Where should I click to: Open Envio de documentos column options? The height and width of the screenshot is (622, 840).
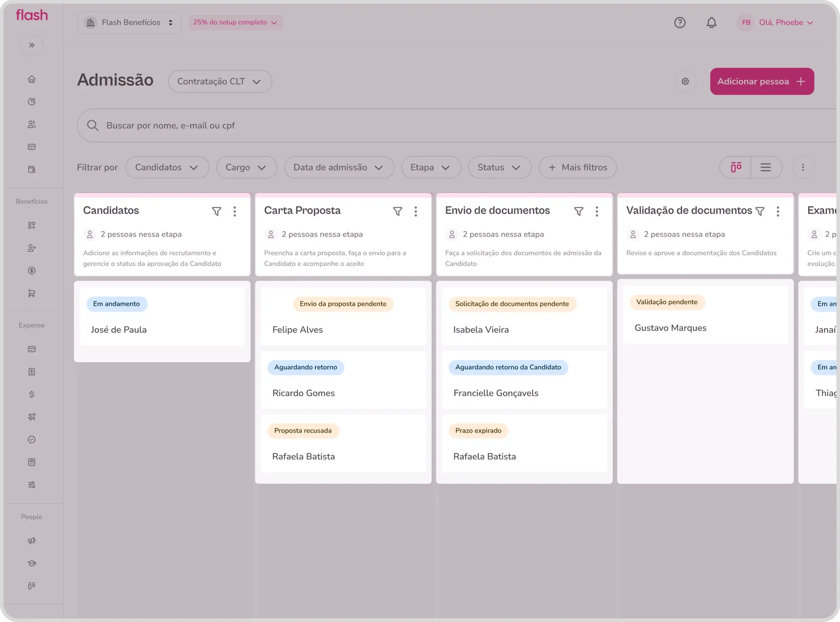596,212
